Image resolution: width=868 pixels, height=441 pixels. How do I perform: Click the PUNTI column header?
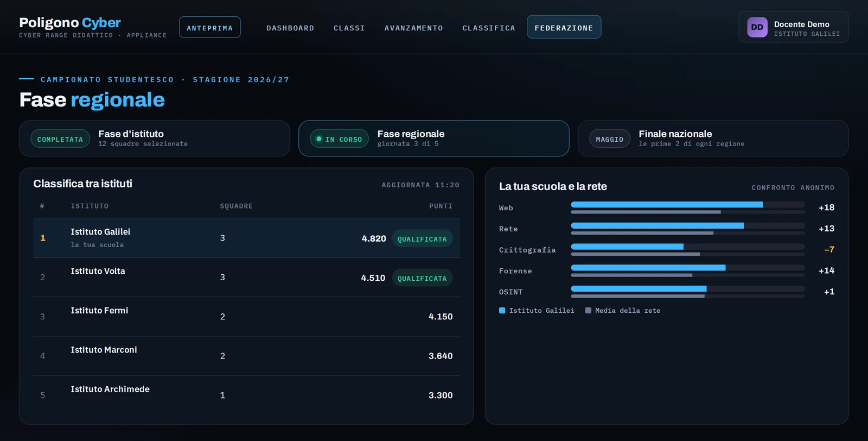click(441, 206)
